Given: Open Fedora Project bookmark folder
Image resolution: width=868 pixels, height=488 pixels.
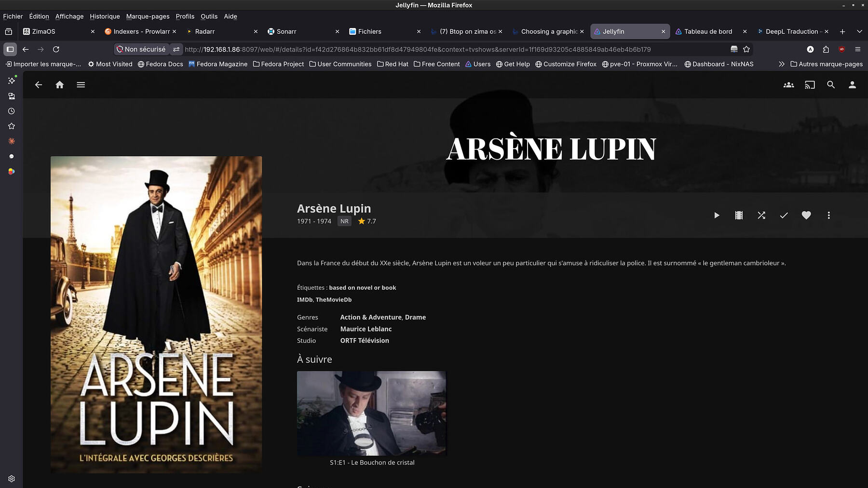Looking at the screenshot, I should (278, 64).
